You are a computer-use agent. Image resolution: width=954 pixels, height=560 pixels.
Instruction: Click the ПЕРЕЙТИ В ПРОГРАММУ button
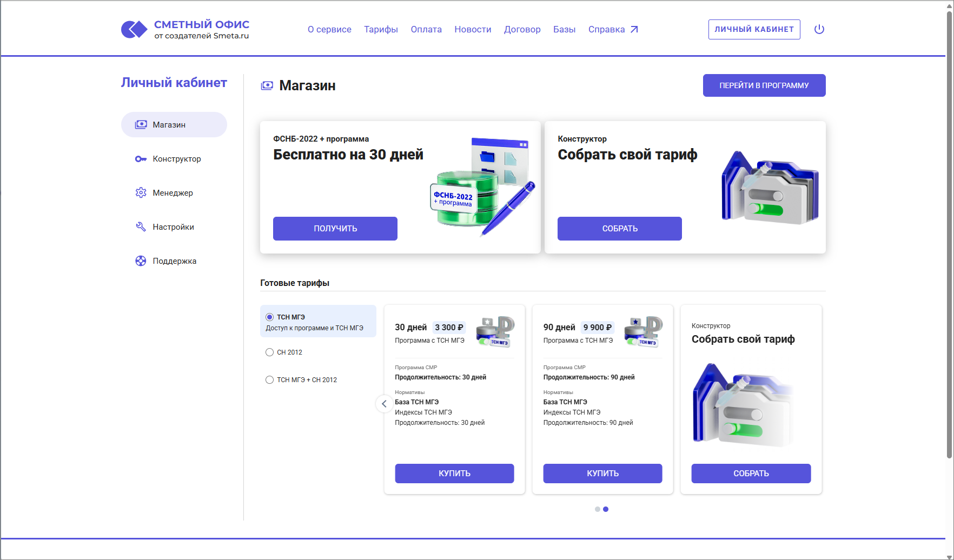tap(764, 85)
